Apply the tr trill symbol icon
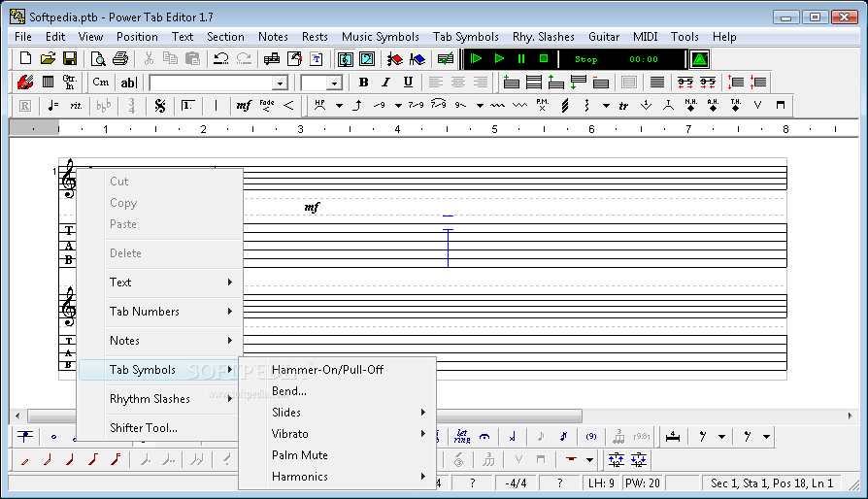This screenshot has width=868, height=499. coord(624,105)
